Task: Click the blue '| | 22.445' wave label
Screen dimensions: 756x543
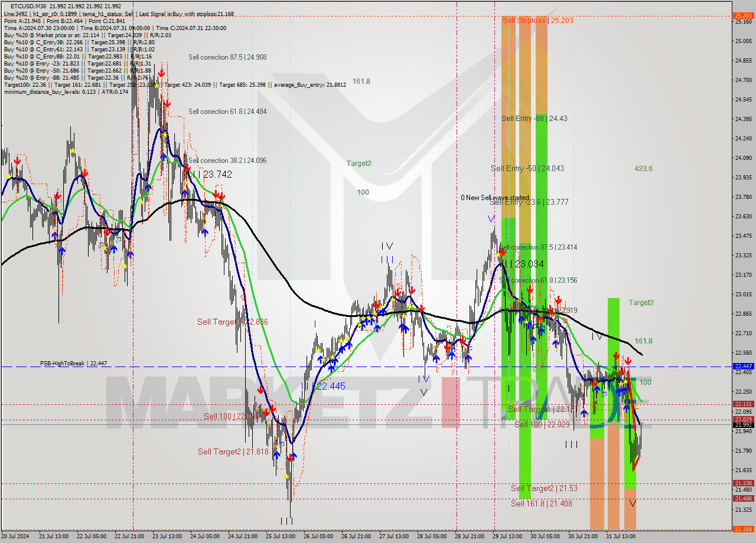Action: 325,386
